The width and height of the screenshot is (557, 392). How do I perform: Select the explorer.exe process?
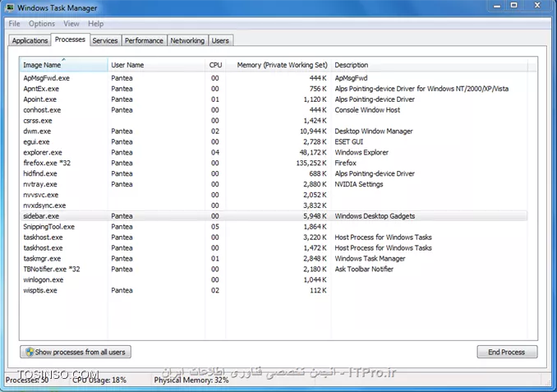pos(274,153)
